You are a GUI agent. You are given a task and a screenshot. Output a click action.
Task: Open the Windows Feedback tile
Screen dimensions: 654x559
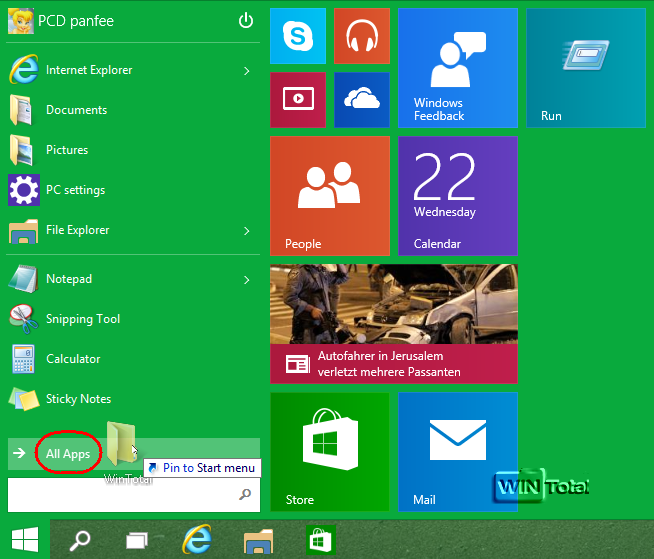point(457,68)
